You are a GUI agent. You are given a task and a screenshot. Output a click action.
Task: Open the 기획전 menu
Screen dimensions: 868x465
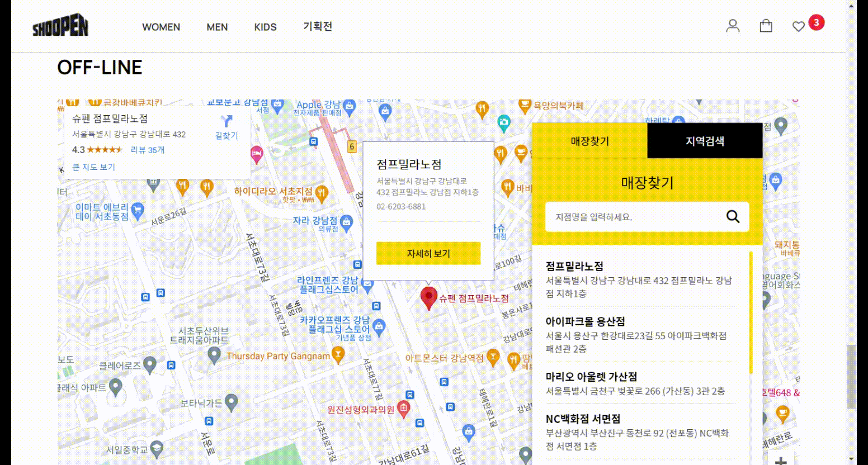tap(318, 26)
